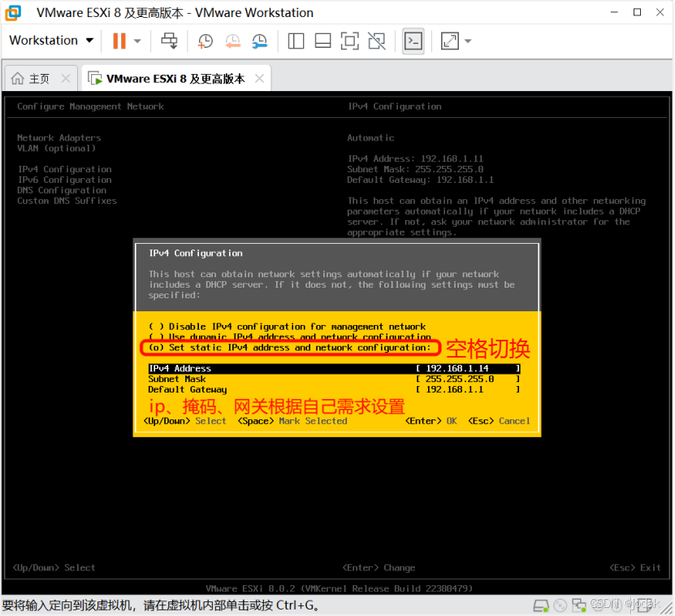The height and width of the screenshot is (616, 675).
Task: Revert the VM to its previous snapshot
Action: click(233, 41)
